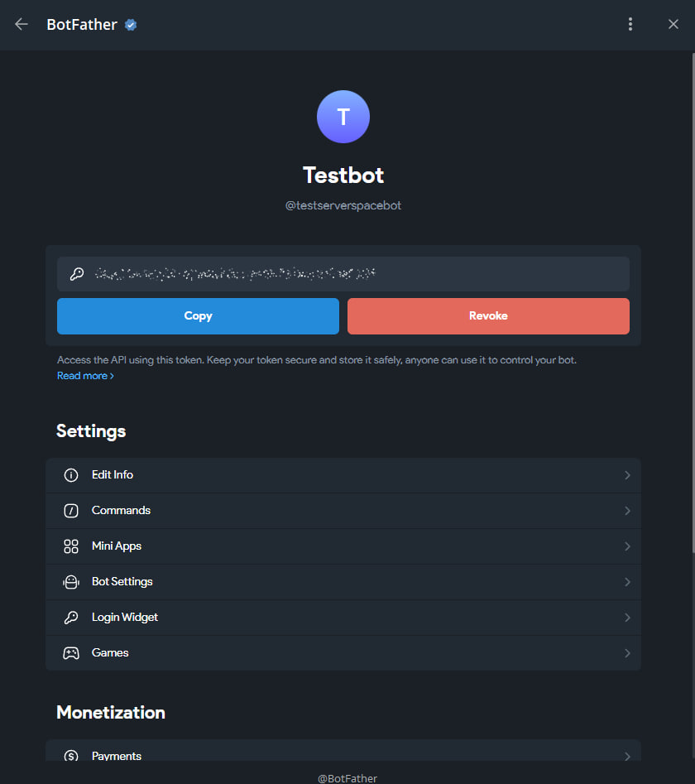Expand Commands with its chevron
Screen dimensions: 695x784
tap(627, 511)
